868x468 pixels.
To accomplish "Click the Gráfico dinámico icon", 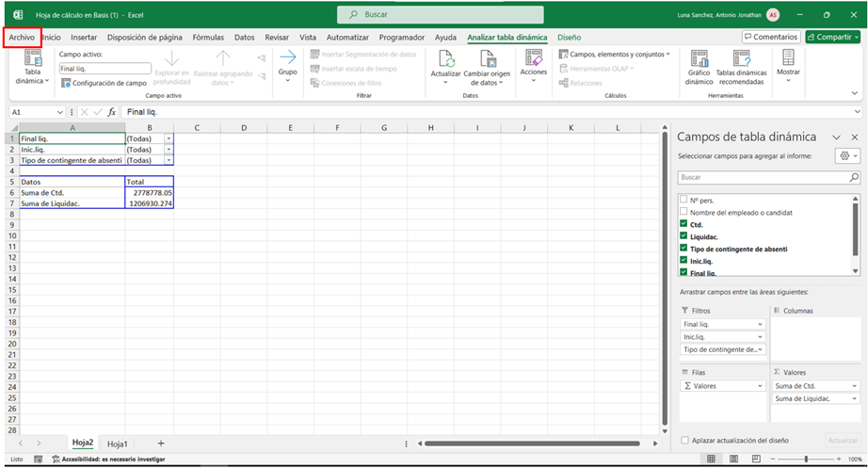I will tap(699, 59).
